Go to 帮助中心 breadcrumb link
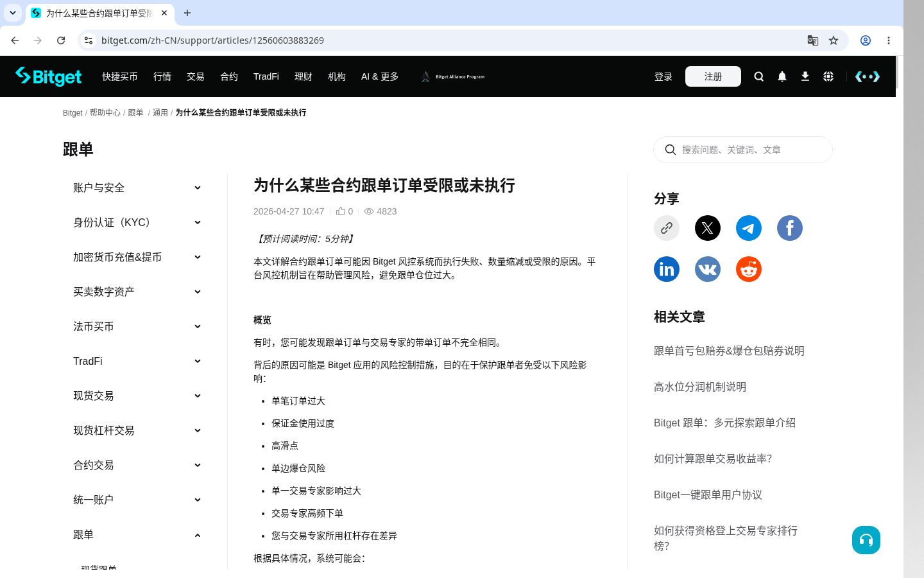Screen dimensions: 924x578 pos(105,112)
